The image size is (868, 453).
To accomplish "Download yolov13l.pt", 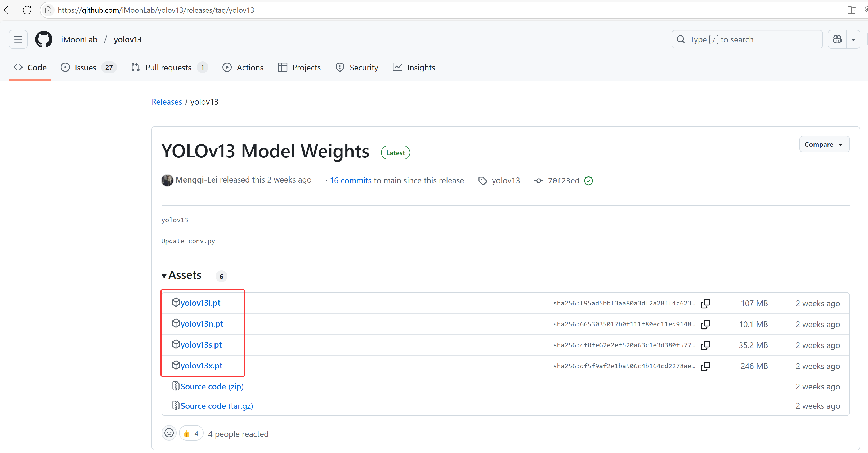I will [x=200, y=303].
